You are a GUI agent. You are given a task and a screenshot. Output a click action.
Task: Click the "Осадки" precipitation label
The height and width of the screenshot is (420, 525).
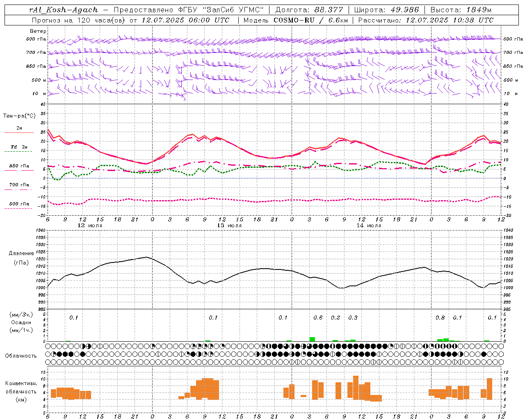coord(21,323)
